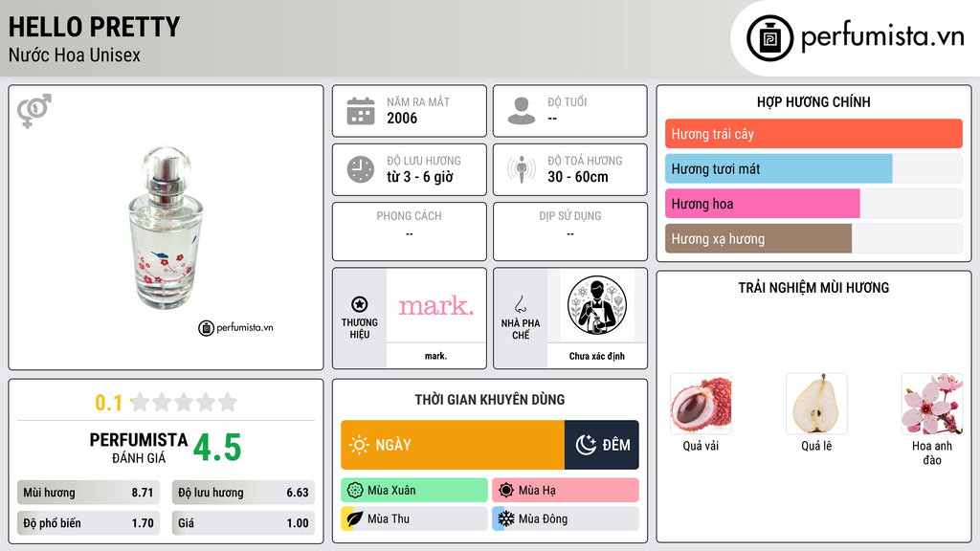This screenshot has height=551, width=980.
Task: Click the 0.1 user rating number
Action: 108,403
